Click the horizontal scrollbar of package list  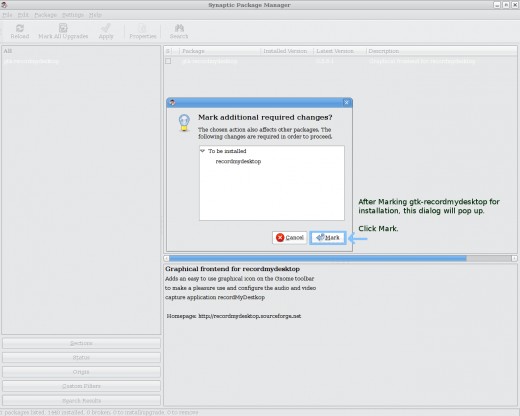[318, 258]
